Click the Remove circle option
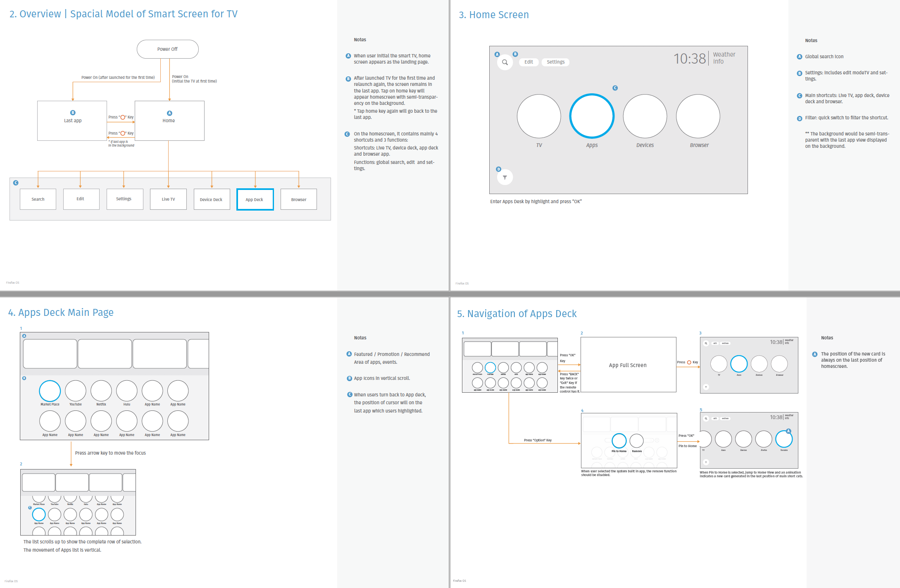 pos(637,441)
